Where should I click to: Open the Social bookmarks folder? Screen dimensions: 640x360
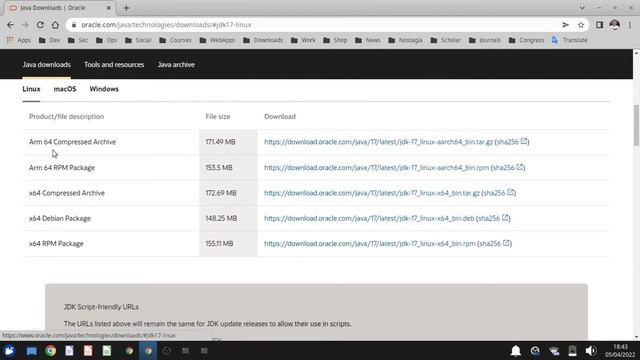[x=138, y=40]
